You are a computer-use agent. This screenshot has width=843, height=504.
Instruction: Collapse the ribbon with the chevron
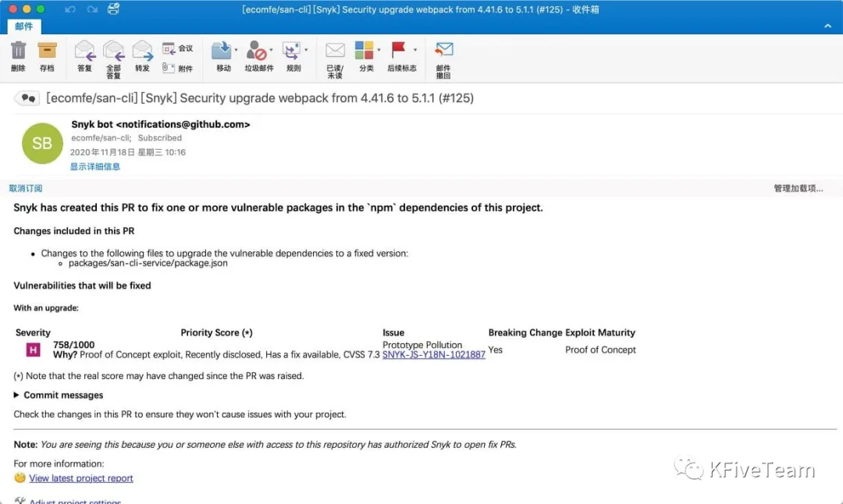(827, 26)
